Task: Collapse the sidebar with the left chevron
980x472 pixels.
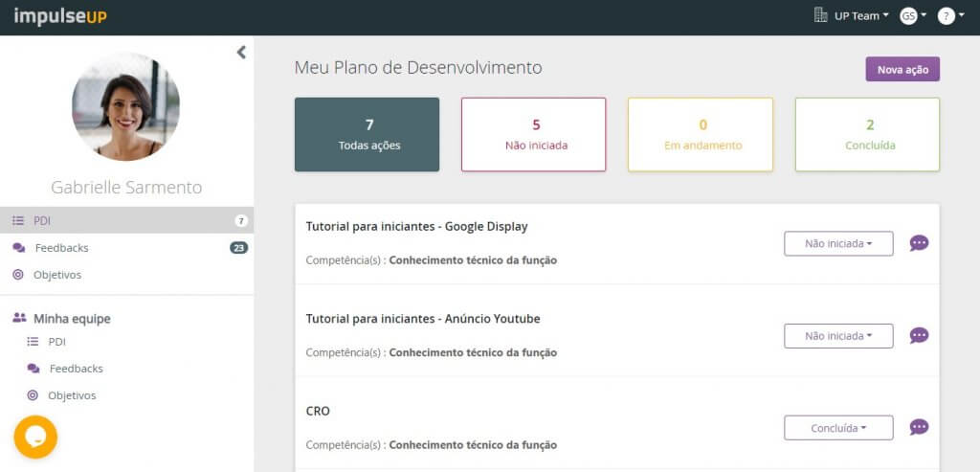Action: coord(241,53)
